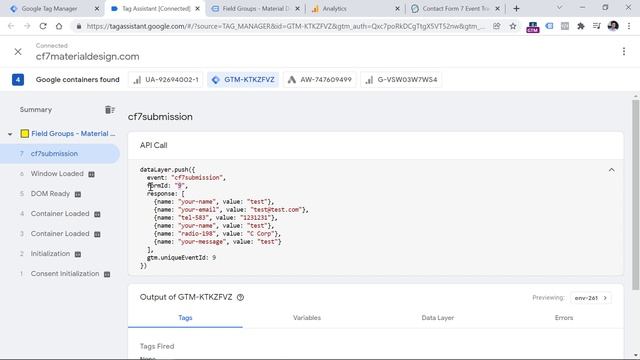Viewport: 640px width, 360px height.
Task: Bookmark this page with star icon
Action: point(513,26)
